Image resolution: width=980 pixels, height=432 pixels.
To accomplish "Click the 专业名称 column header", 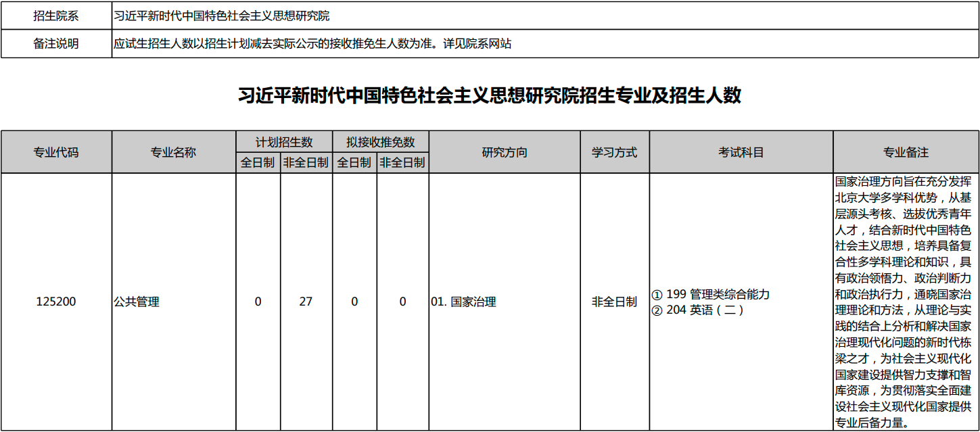I will pyautogui.click(x=173, y=152).
